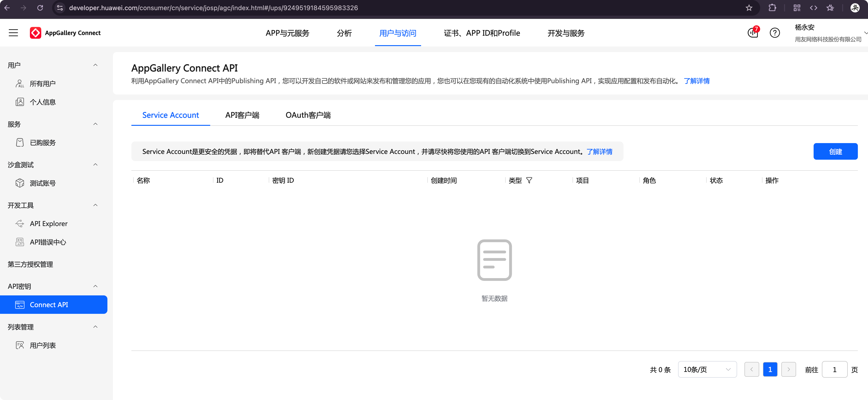Open the help question mark icon

775,33
